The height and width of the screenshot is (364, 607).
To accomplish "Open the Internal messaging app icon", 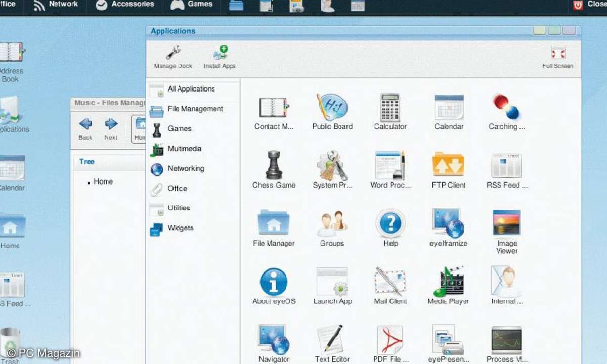I will point(506,281).
